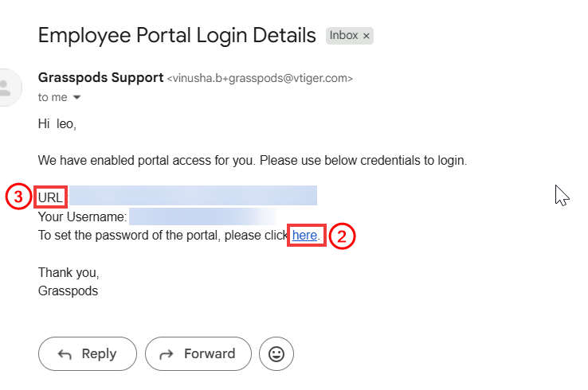Click the Reply button
This screenshot has width=588, height=390.
coord(88,353)
